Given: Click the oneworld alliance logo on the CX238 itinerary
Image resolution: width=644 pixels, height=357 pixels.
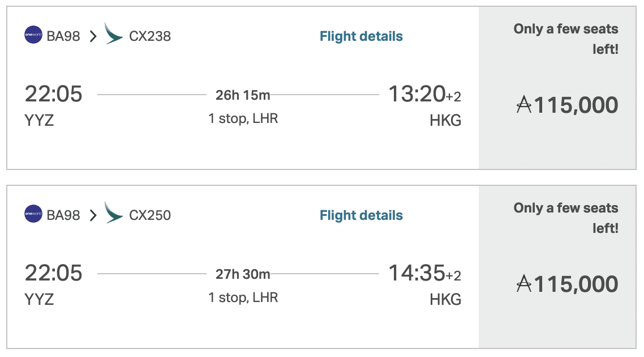Looking at the screenshot, I should point(34,36).
